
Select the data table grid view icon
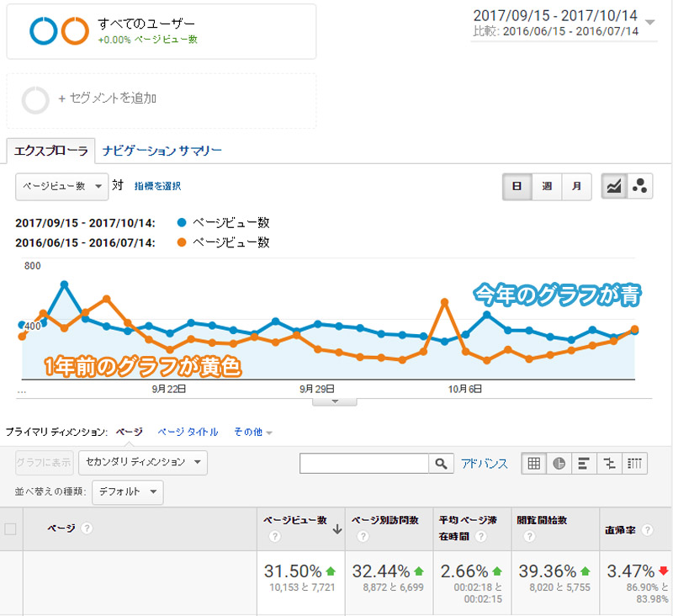pyautogui.click(x=533, y=463)
